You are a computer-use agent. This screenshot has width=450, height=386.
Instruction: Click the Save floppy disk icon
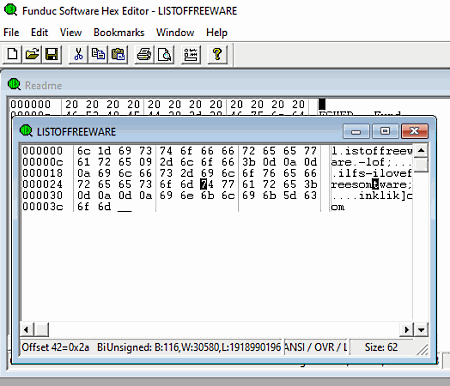coord(51,54)
